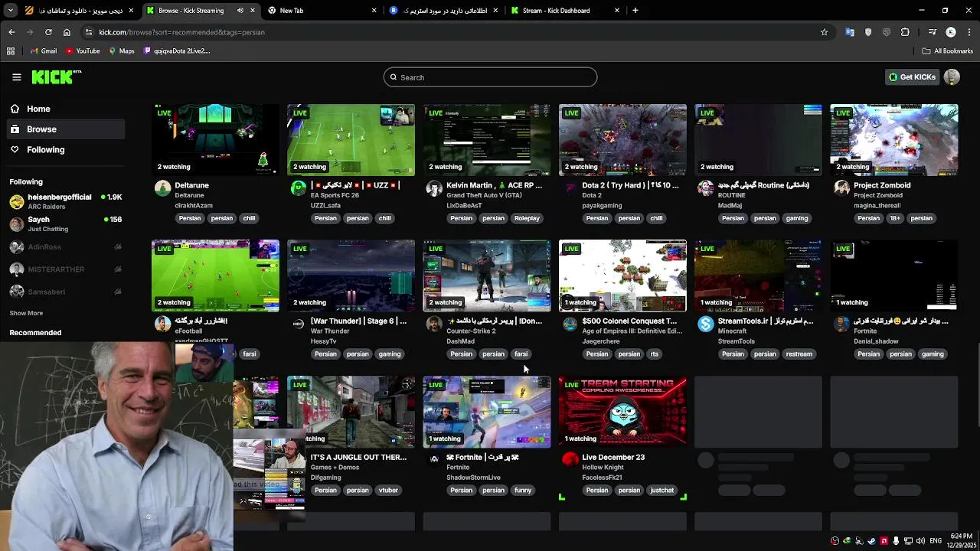Screen dimensions: 980x551
Task: Click the address bar URL
Action: click(x=182, y=32)
